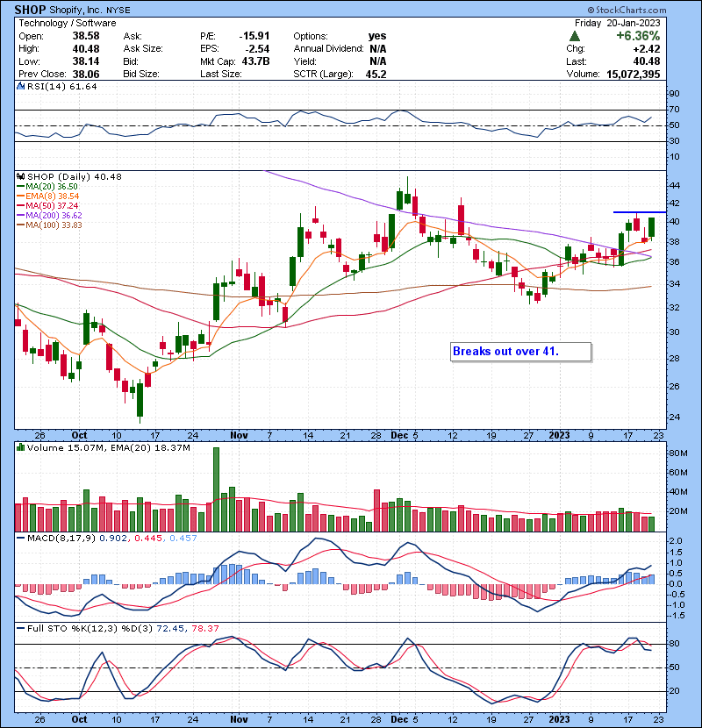Click the RSI(14) 61.64 label
702x728 pixels.
(x=61, y=86)
